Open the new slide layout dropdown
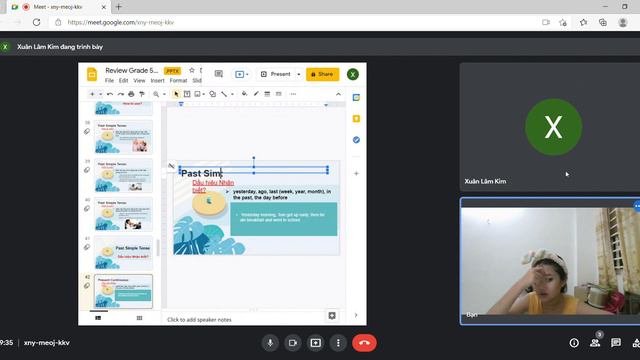 click(100, 94)
